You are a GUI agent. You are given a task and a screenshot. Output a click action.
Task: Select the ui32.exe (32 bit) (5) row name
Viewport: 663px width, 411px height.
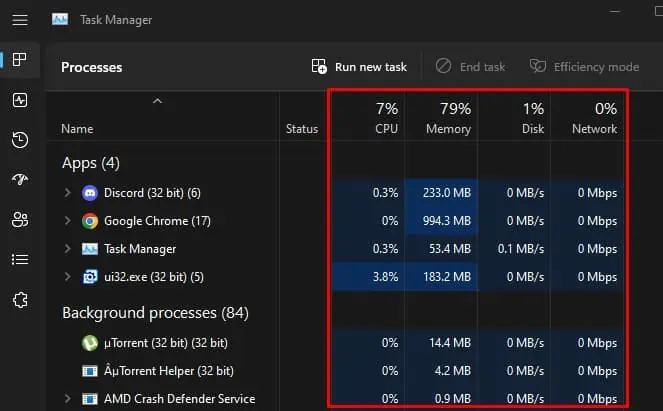pyautogui.click(x=154, y=277)
